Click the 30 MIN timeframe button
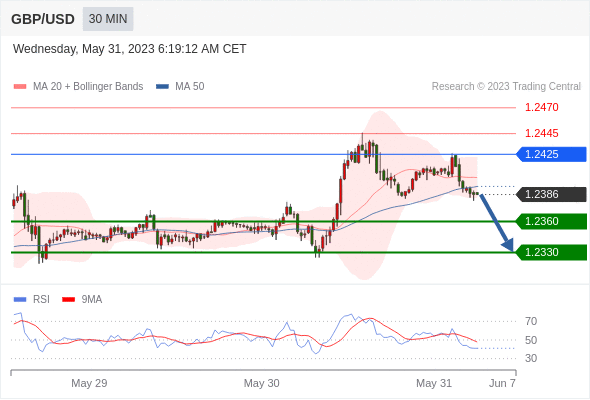The image size is (590, 400). point(108,19)
